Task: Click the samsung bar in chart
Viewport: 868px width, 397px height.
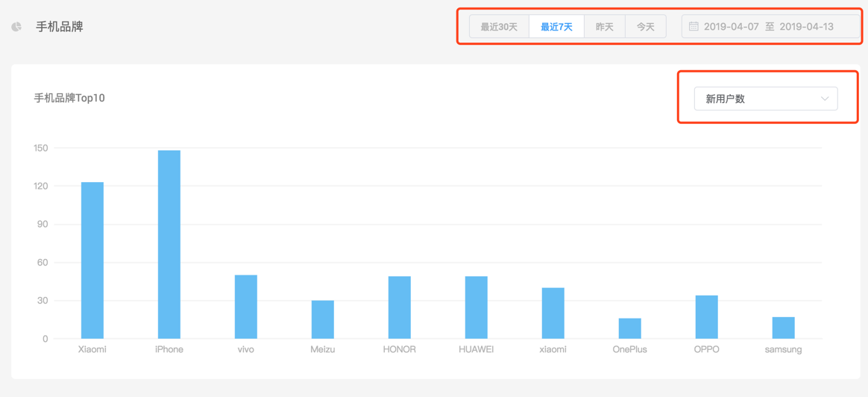Action: 784,328
